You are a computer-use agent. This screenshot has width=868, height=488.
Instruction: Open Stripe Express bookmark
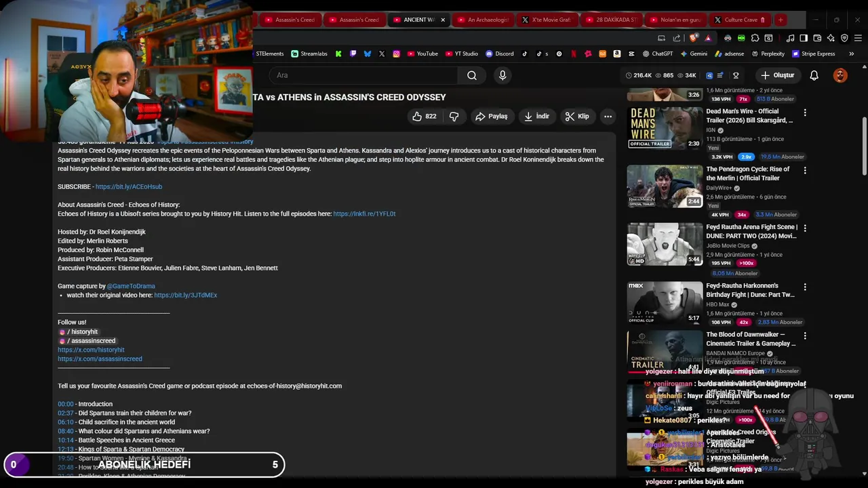(x=813, y=54)
